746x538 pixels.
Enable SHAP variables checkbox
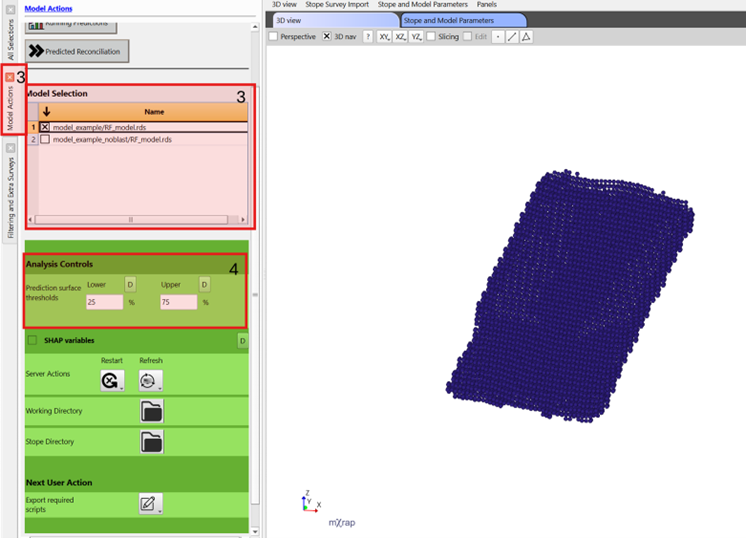(x=32, y=340)
